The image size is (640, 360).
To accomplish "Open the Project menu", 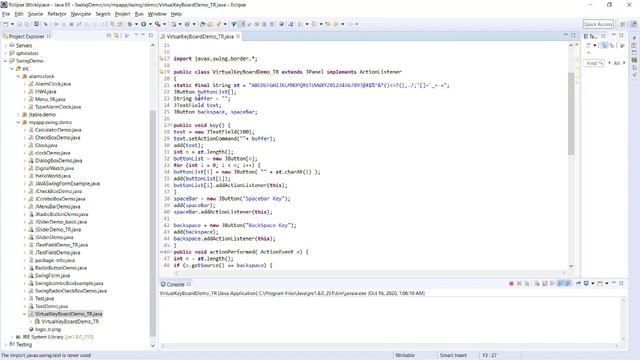I will tap(122, 14).
